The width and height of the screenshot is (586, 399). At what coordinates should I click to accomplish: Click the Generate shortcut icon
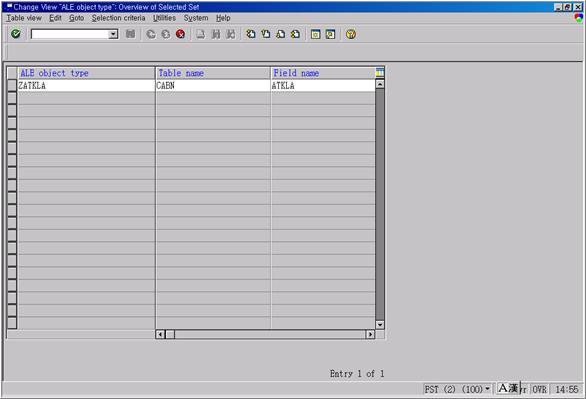click(x=330, y=34)
